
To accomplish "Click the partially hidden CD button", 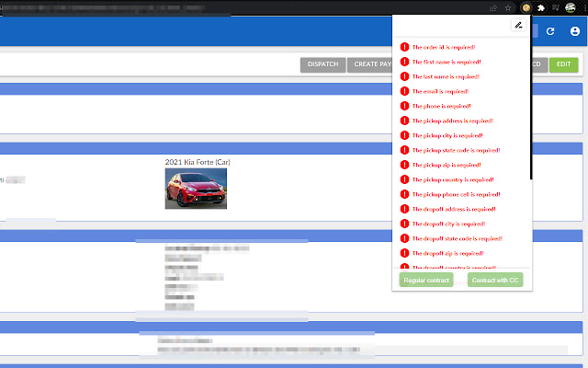I will coord(539,64).
